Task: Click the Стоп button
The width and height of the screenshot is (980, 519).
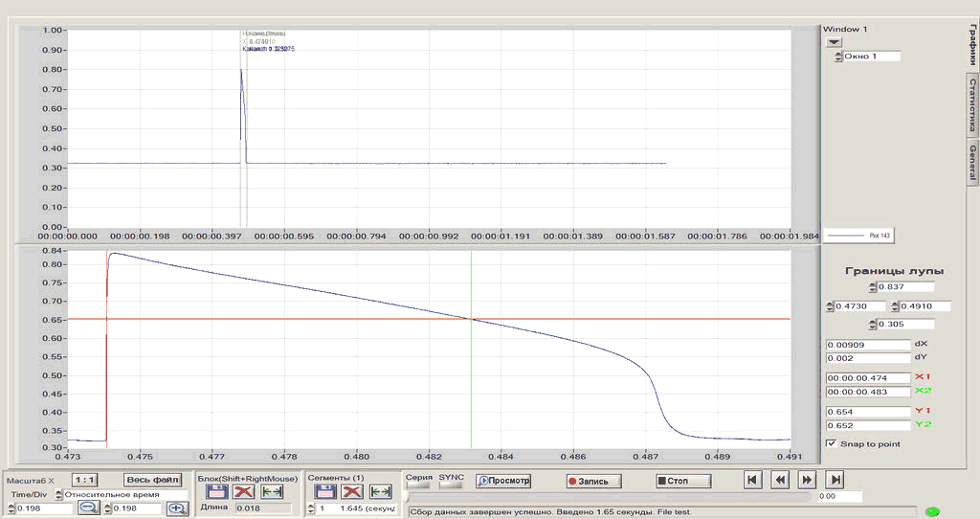Action: coord(683,481)
